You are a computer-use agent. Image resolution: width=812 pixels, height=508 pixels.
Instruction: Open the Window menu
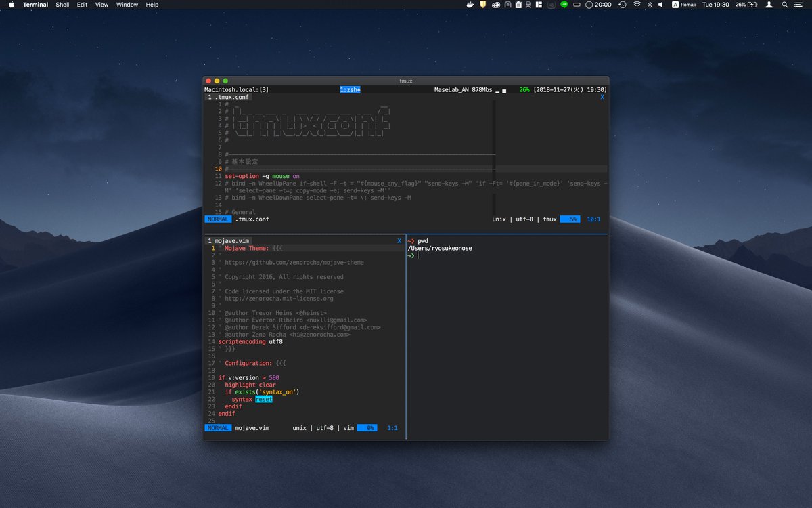pos(127,5)
